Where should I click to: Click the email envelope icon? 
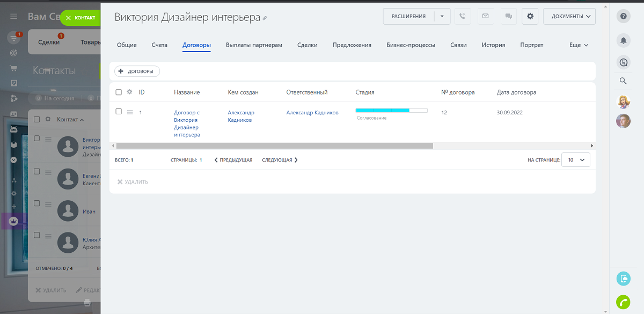tap(485, 17)
